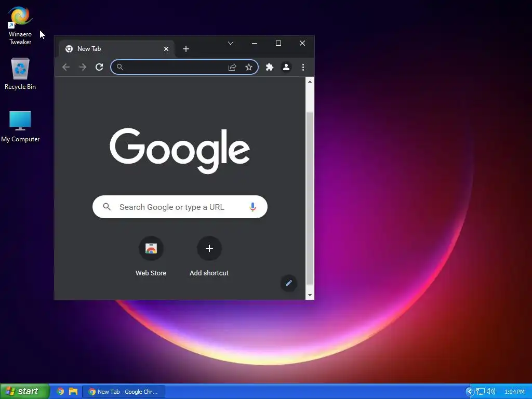This screenshot has height=399, width=532.
Task: Click the scrollbar down arrow
Action: 310,295
